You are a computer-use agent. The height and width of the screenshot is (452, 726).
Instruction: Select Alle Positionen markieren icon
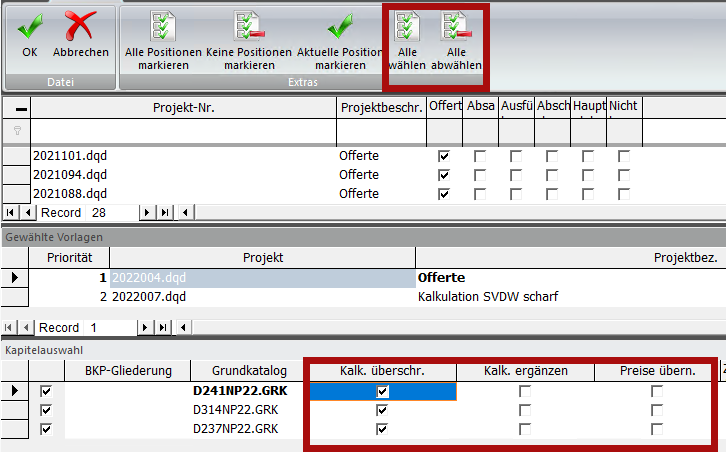coord(162,26)
